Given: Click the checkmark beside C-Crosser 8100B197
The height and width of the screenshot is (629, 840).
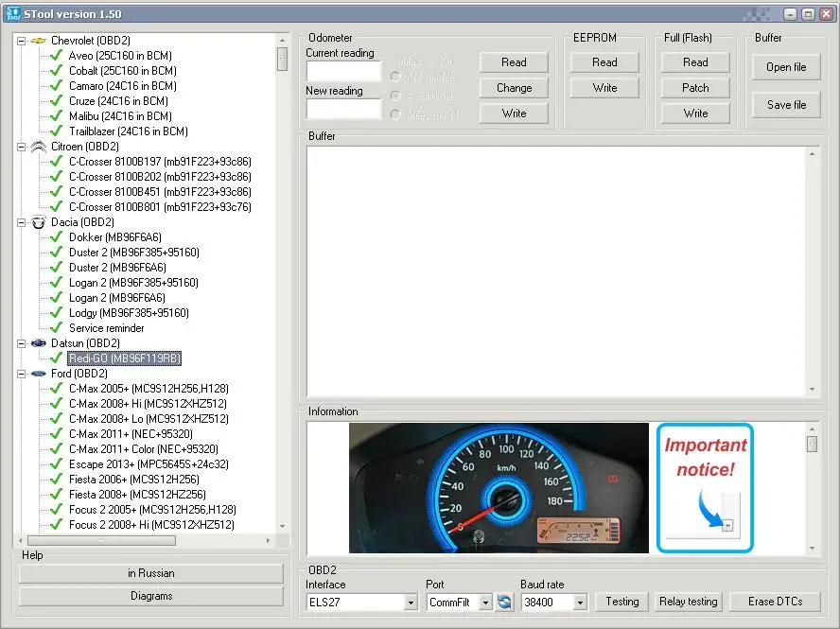Looking at the screenshot, I should [56, 161].
